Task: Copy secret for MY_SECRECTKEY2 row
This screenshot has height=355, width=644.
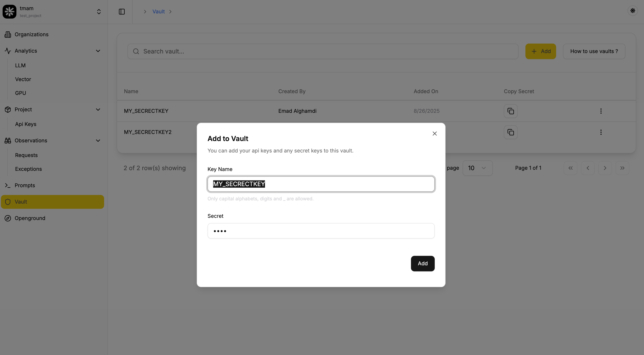Action: point(511,132)
